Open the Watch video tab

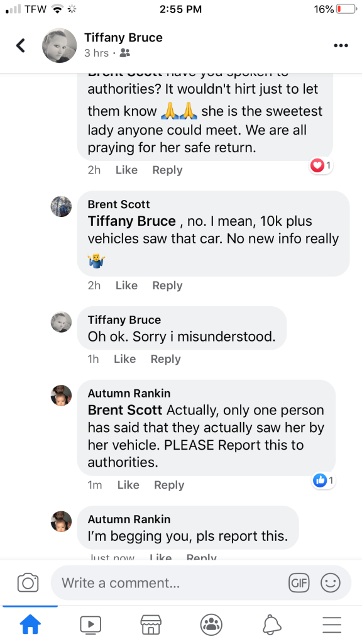tap(90, 625)
